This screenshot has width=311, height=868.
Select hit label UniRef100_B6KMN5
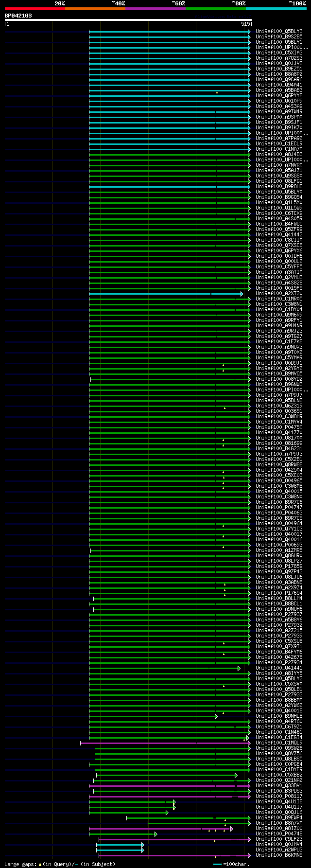pos(279,855)
